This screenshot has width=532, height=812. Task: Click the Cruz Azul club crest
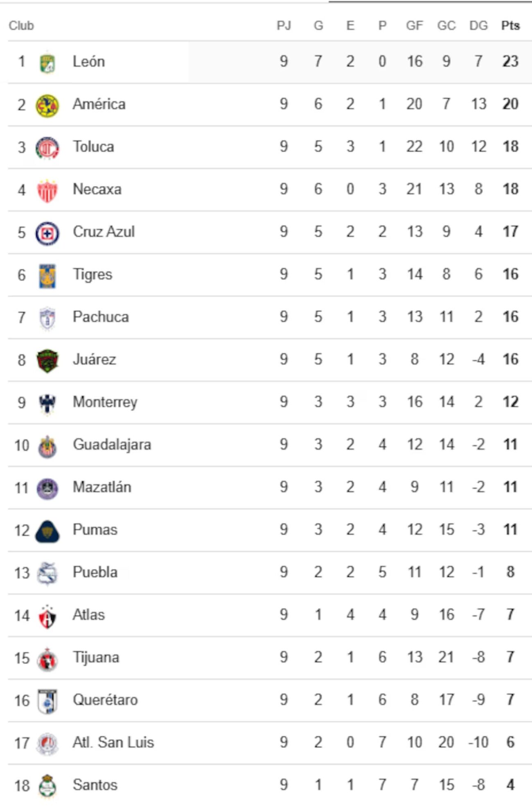[x=47, y=233]
